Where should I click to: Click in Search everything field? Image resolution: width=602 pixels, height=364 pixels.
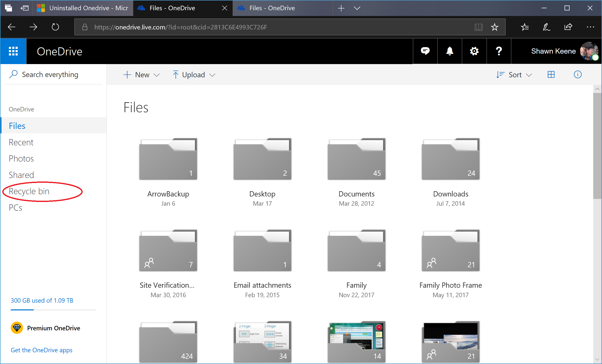(54, 74)
